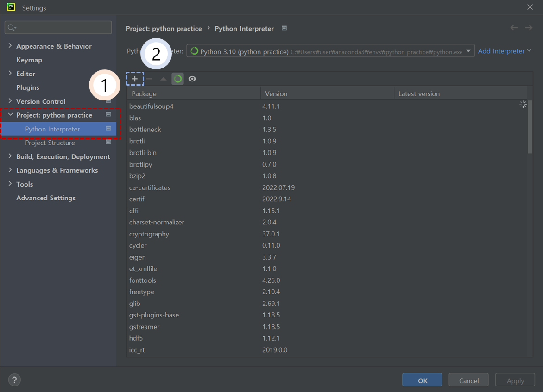Sort by Version column header
Screen dimensions: 543x392
327,94
